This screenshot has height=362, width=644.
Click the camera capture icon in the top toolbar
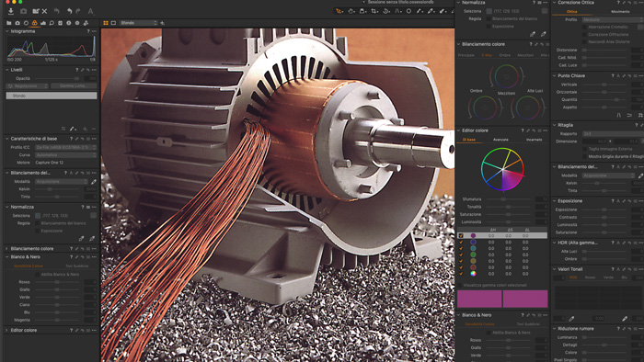point(23,11)
